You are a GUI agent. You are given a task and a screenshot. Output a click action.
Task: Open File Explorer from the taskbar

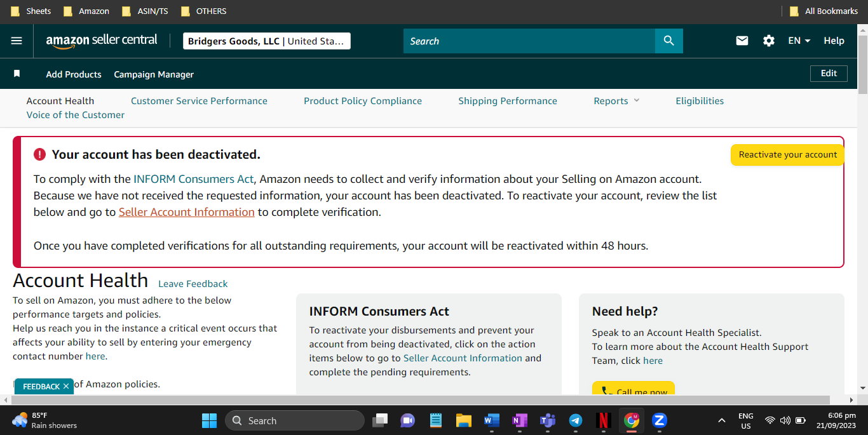coord(463,420)
